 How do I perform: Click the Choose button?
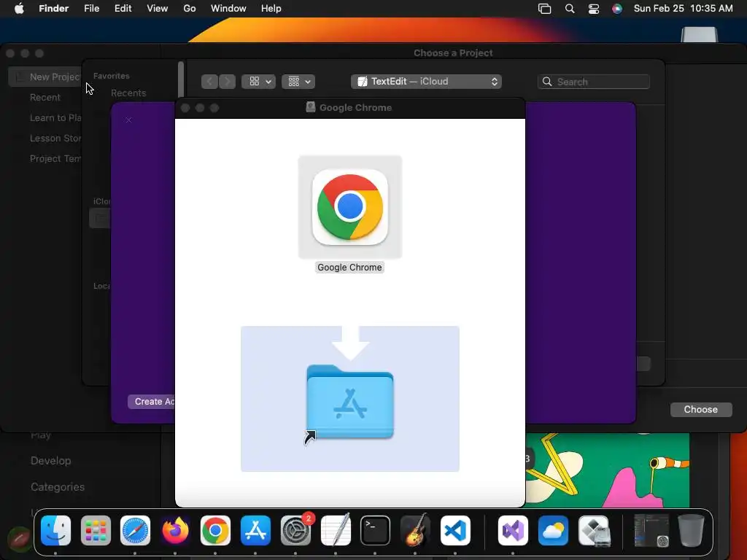point(701,410)
